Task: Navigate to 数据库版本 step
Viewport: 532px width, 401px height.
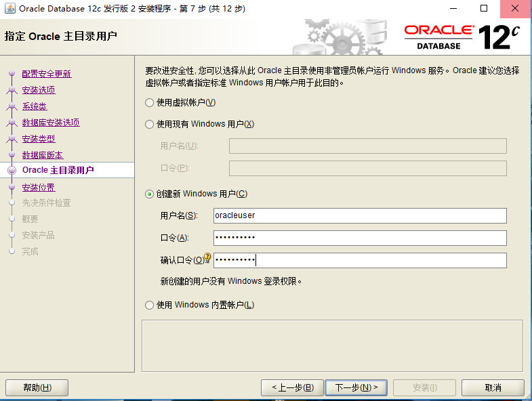Action: click(43, 155)
